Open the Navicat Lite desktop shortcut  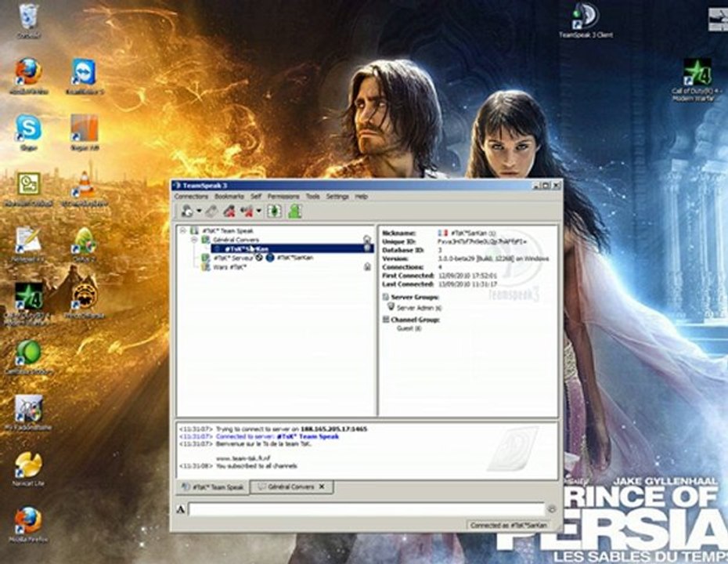click(28, 468)
